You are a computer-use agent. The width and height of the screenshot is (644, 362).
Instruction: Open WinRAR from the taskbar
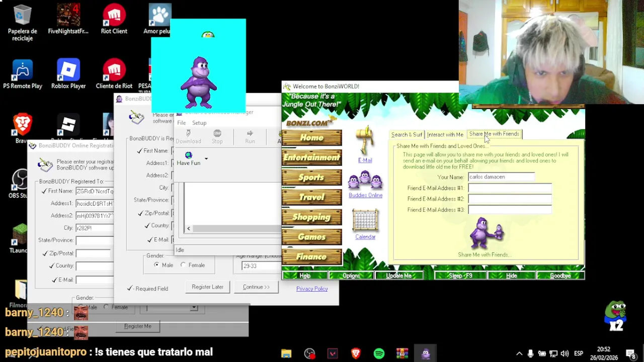tap(402, 353)
